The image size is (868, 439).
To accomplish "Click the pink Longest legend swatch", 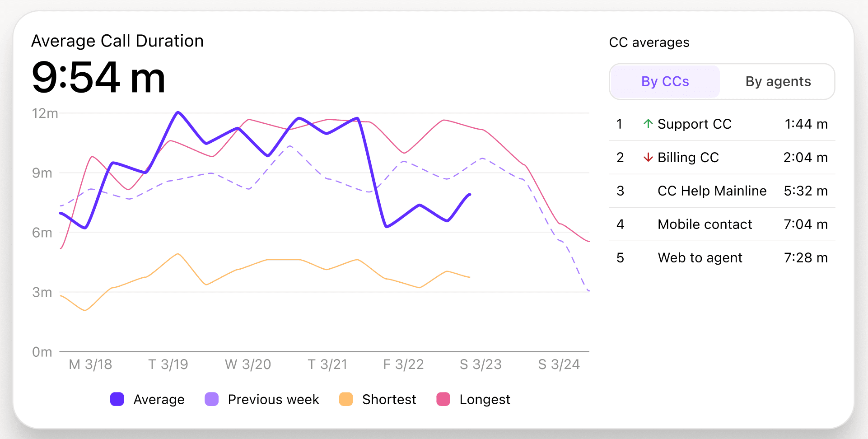I will [x=443, y=399].
